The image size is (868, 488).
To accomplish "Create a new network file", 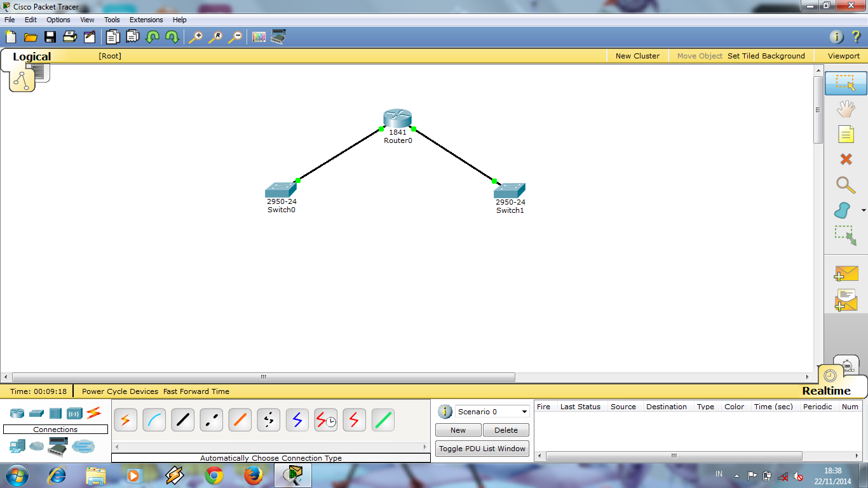I will click(11, 37).
